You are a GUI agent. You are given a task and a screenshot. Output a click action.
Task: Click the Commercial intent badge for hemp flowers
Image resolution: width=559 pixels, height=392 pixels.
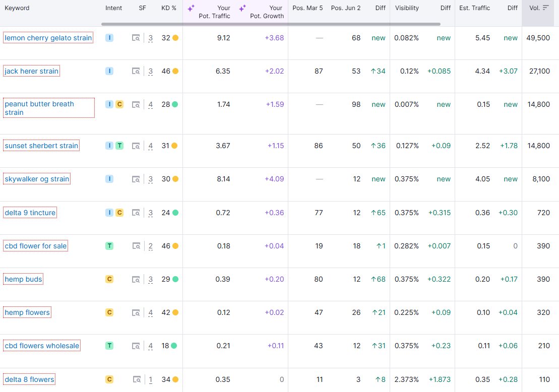click(x=109, y=312)
